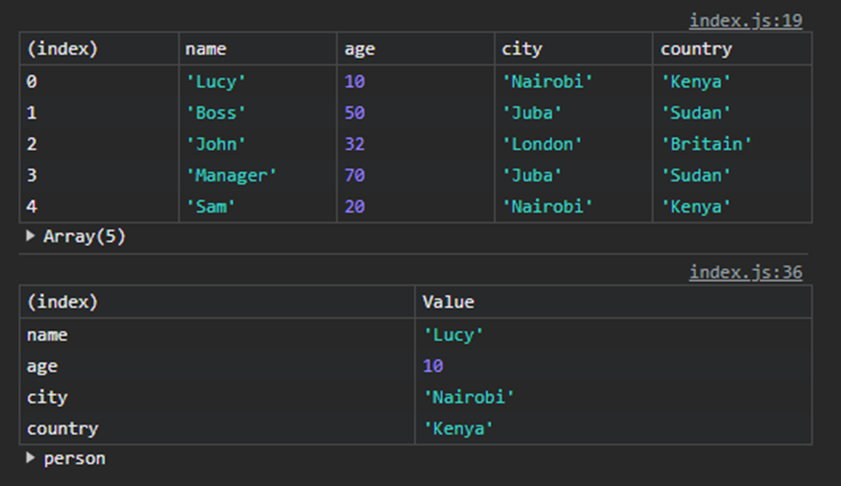The height and width of the screenshot is (486, 841).
Task: Select the 'Sam' name cell
Action: pyautogui.click(x=211, y=207)
